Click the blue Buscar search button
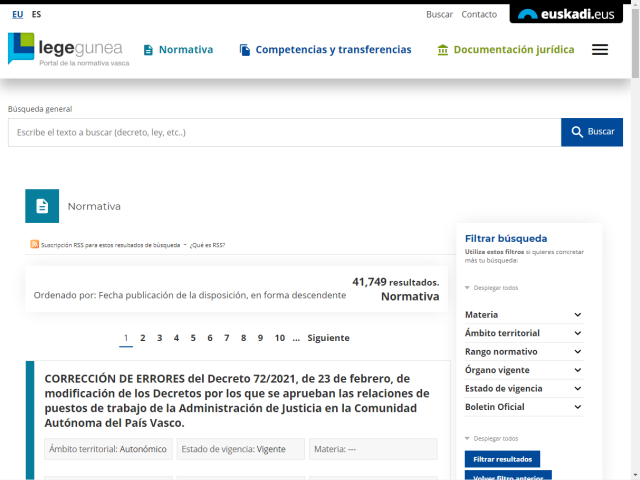640x480 pixels. coord(592,132)
